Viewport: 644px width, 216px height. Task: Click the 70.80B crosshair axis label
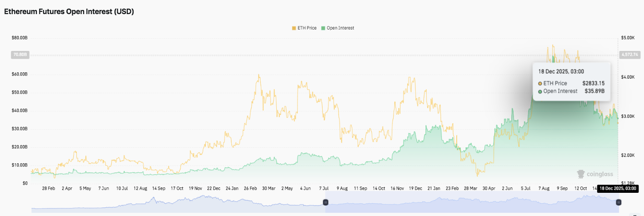(20, 55)
